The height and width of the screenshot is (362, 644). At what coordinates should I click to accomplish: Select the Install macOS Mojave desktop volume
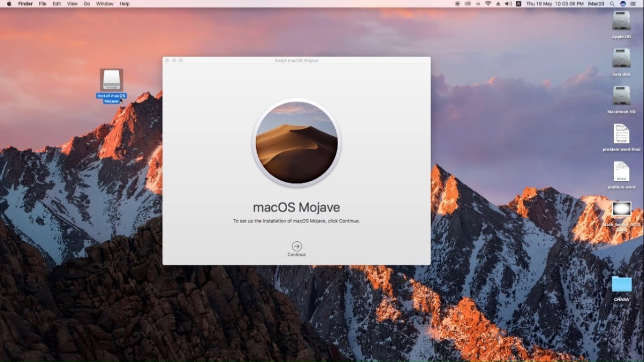pyautogui.click(x=111, y=86)
